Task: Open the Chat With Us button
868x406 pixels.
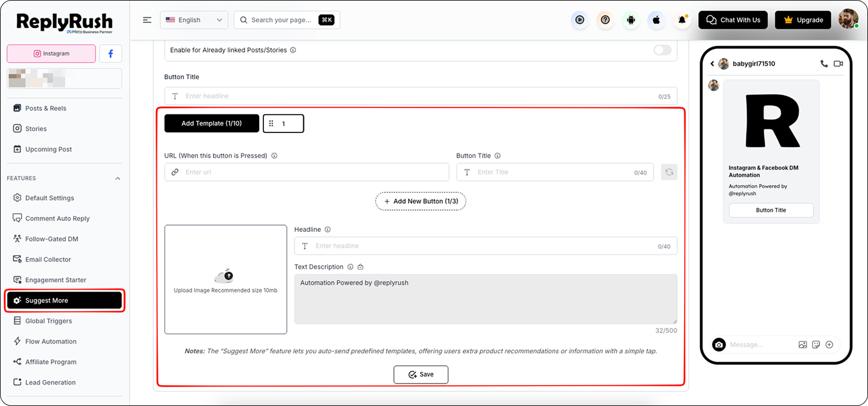Action: [x=733, y=20]
